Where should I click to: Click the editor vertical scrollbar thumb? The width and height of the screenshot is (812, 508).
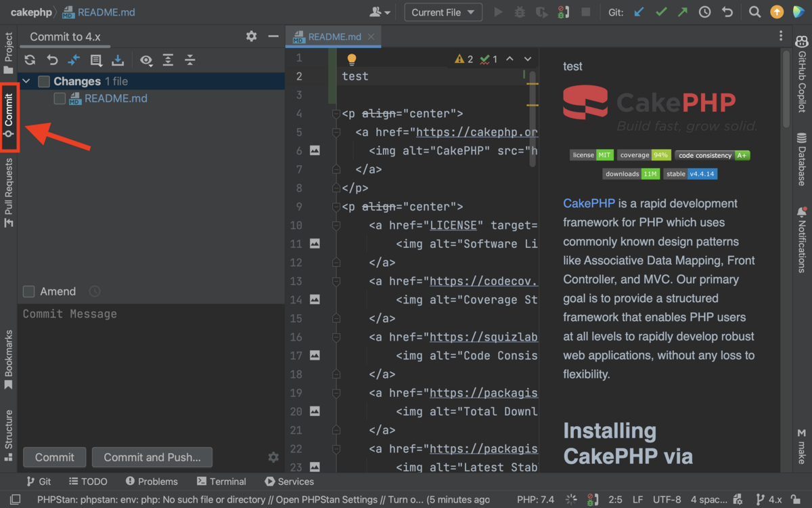point(533,119)
